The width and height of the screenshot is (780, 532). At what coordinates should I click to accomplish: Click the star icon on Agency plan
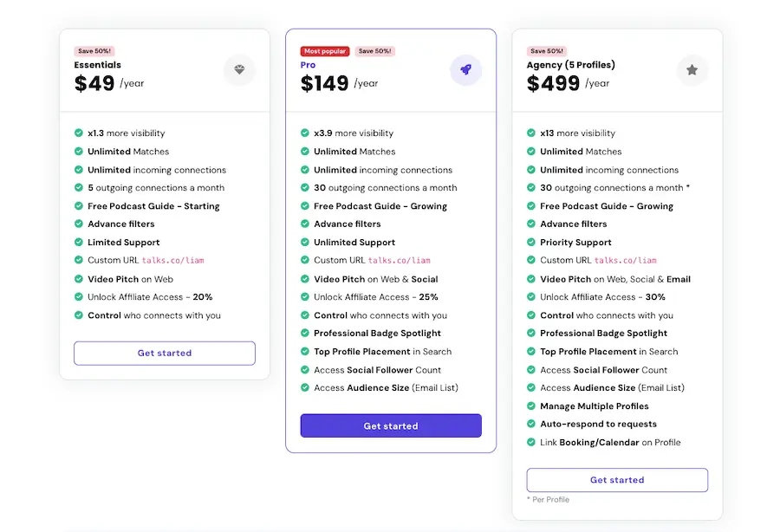(692, 70)
